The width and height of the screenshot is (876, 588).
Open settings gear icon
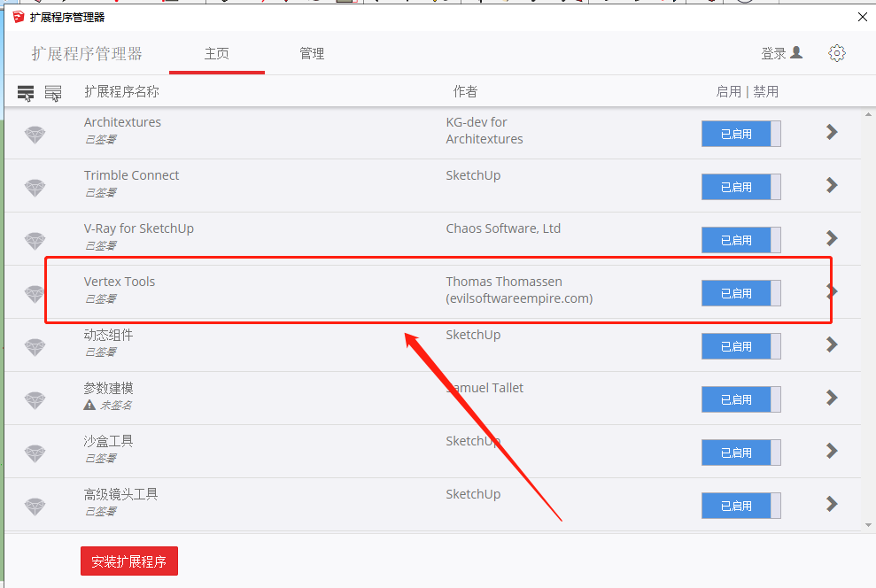tap(836, 53)
